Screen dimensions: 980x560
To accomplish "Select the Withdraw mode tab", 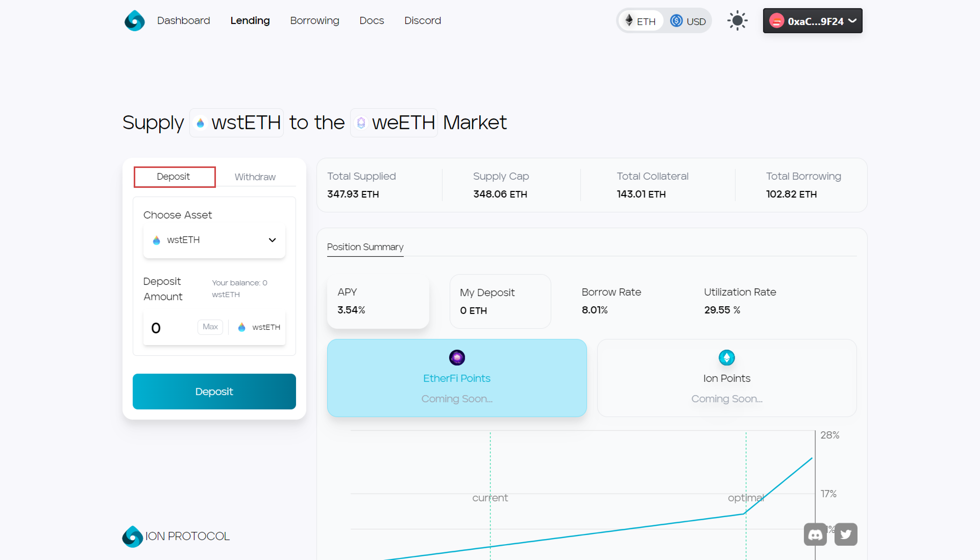I will click(255, 177).
